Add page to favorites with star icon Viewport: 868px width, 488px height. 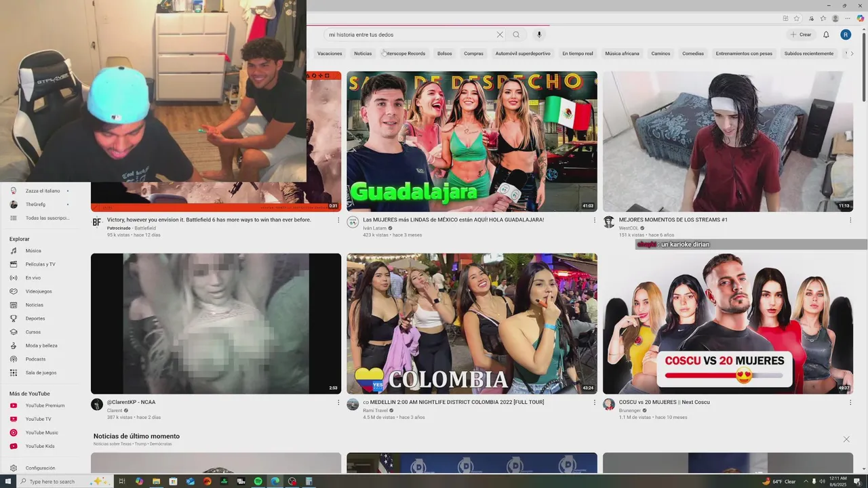(x=797, y=18)
